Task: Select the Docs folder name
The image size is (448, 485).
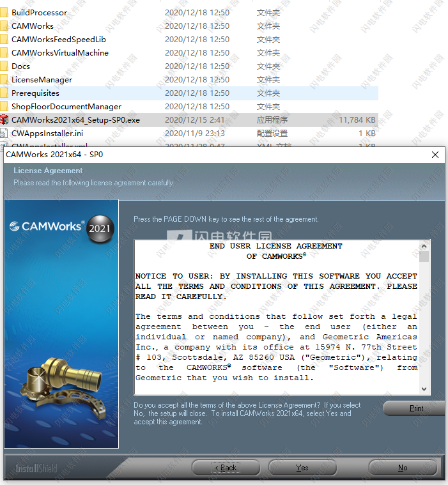Action: (20, 66)
